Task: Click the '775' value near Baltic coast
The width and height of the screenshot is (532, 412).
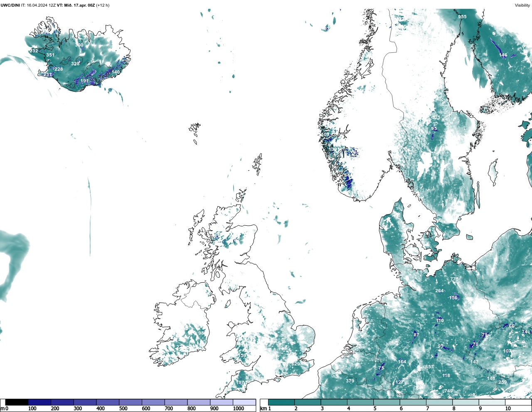Action: coord(454,279)
